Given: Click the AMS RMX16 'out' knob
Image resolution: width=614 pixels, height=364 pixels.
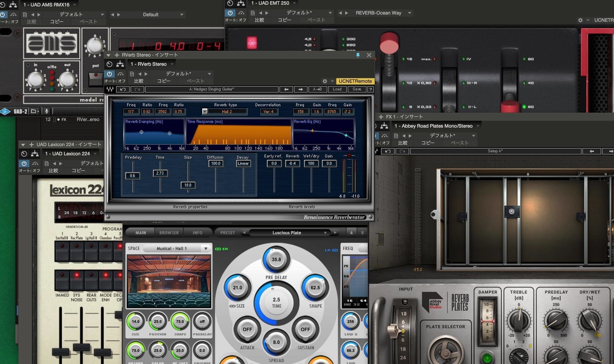Looking at the screenshot, I should pyautogui.click(x=67, y=80).
